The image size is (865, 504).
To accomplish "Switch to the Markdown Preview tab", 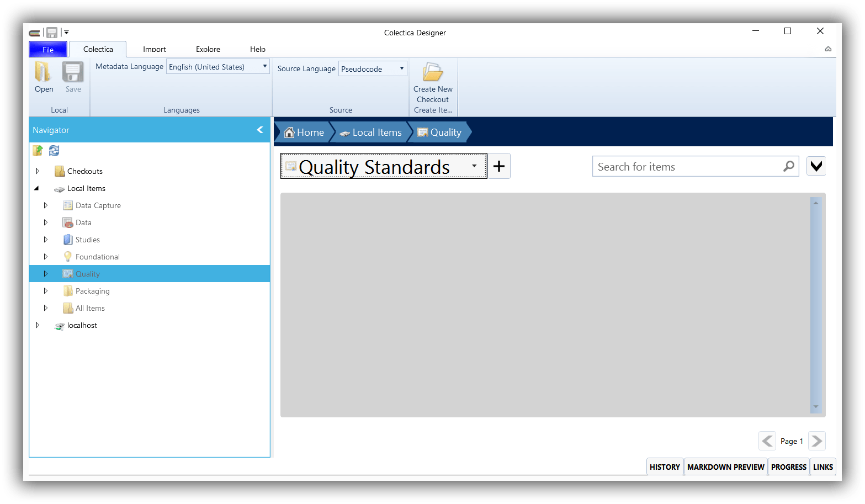I will click(x=725, y=466).
